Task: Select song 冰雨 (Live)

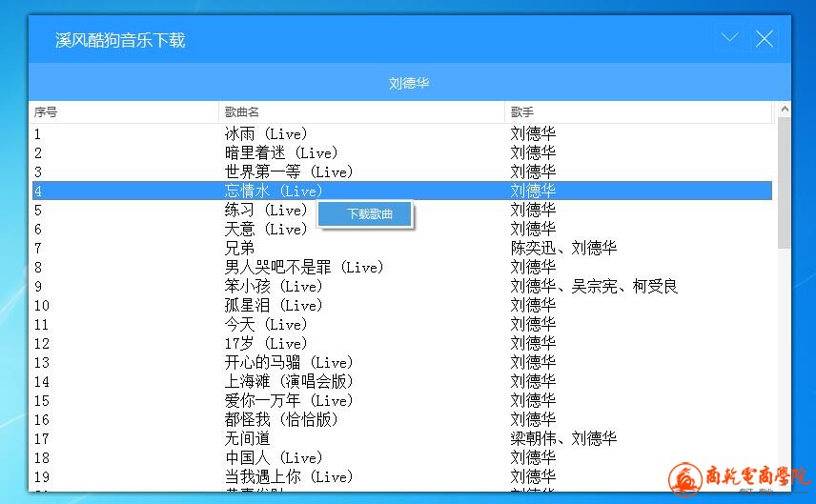Action: (266, 134)
